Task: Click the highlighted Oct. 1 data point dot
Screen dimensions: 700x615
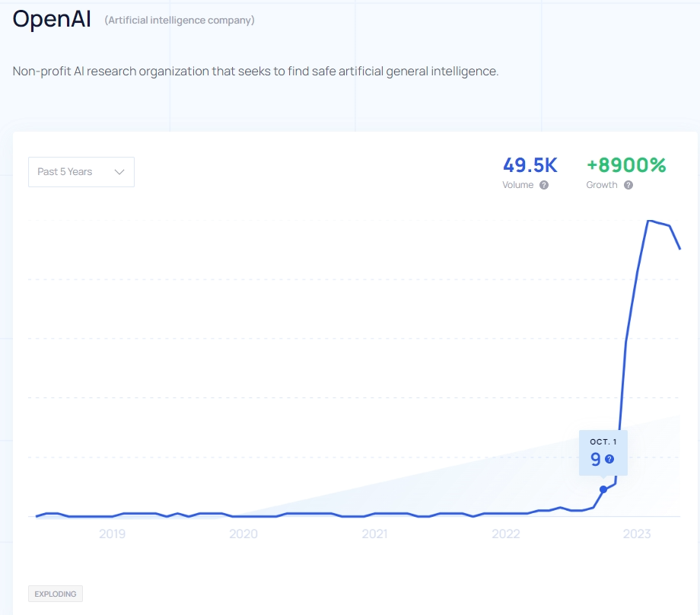Action: 603,489
